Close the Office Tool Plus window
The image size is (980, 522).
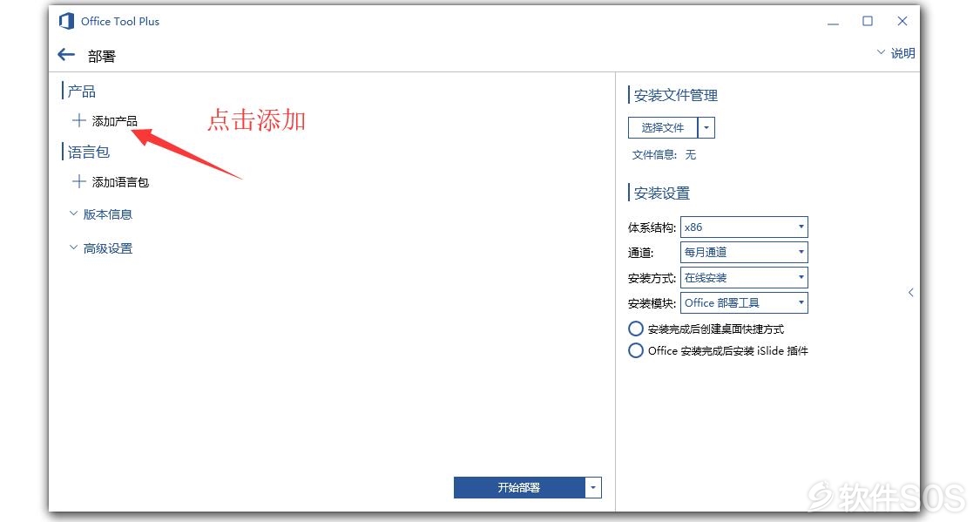point(902,21)
